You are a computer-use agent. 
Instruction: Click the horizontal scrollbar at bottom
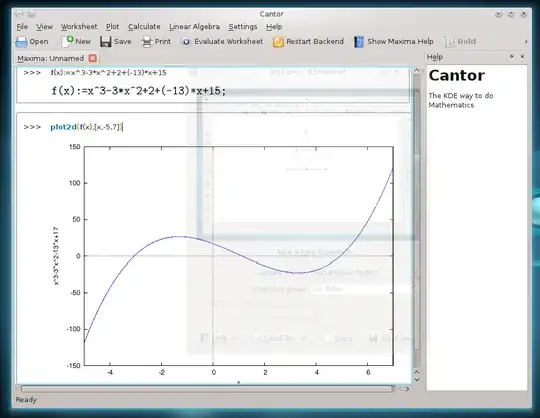click(x=207, y=389)
